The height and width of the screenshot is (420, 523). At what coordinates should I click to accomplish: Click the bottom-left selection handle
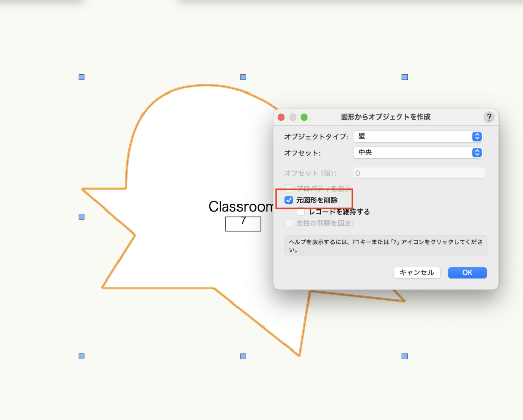pyautogui.click(x=81, y=356)
